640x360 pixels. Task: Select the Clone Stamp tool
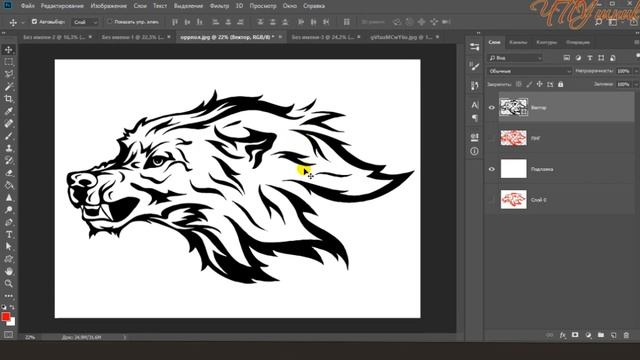(x=9, y=148)
